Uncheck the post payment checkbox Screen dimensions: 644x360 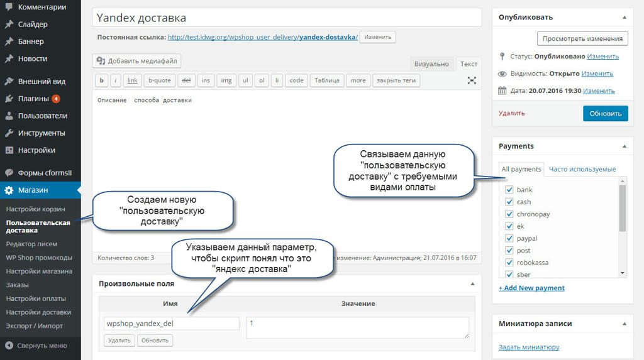(509, 250)
